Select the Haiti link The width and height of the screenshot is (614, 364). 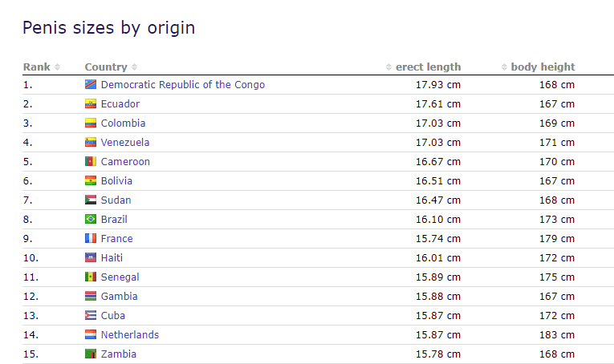pyautogui.click(x=112, y=258)
